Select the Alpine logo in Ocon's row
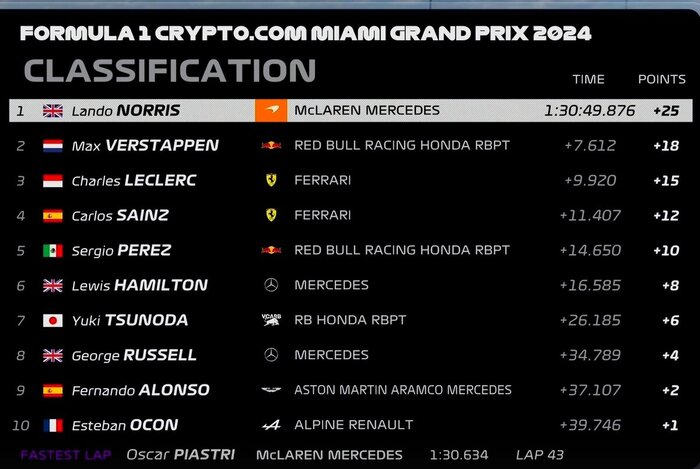The height and width of the screenshot is (469, 700). pos(270,425)
